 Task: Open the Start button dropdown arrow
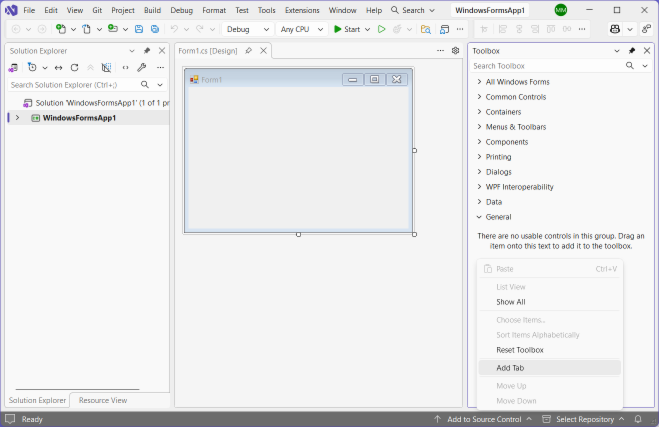coord(367,29)
